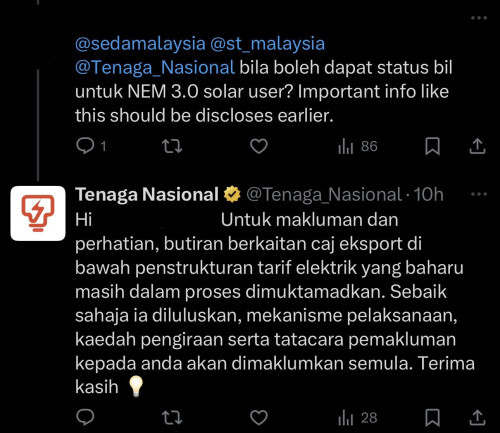Open more options for the top tweet
Screen dimensions: 500x433
coord(479,18)
